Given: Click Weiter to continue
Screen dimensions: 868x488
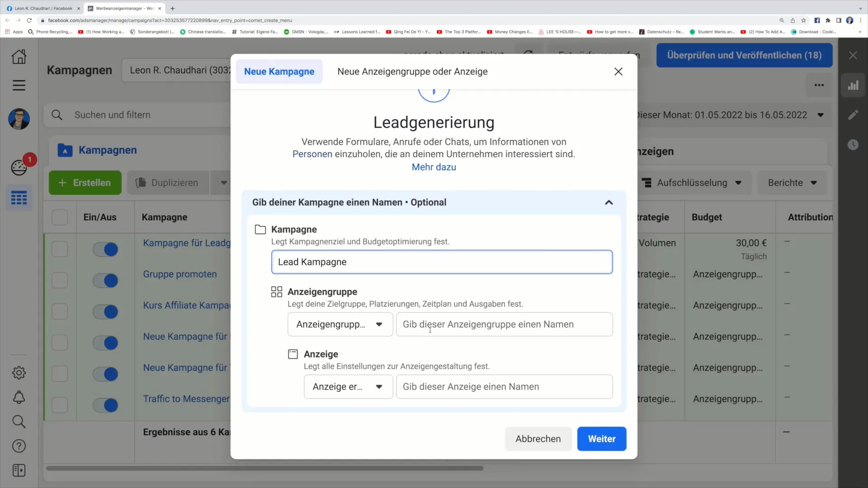Looking at the screenshot, I should [602, 439].
